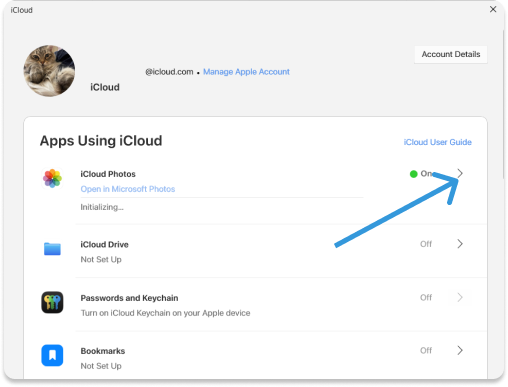The image size is (508, 387).
Task: Click the Off status for iCloud Drive
Action: pos(426,244)
